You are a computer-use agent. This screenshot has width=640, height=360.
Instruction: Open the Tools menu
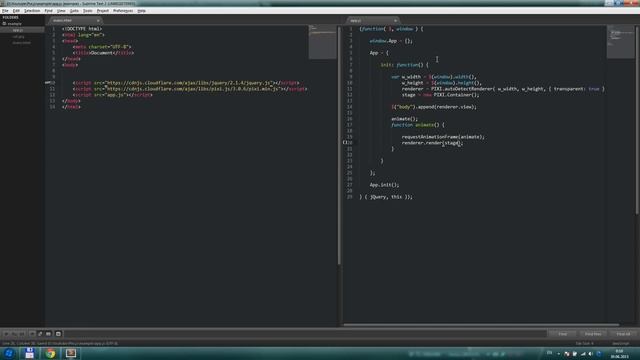click(x=88, y=11)
